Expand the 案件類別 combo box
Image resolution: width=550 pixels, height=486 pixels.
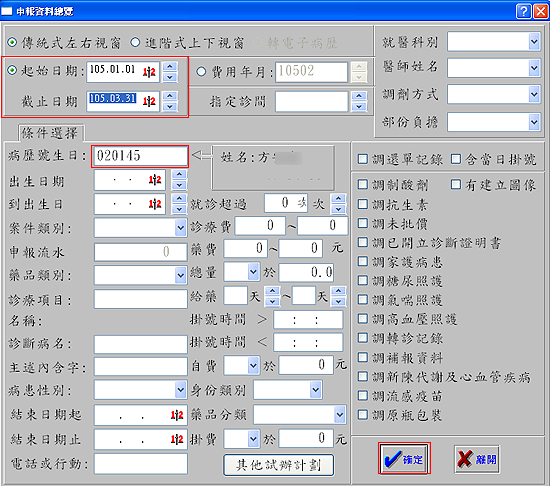[x=180, y=228]
